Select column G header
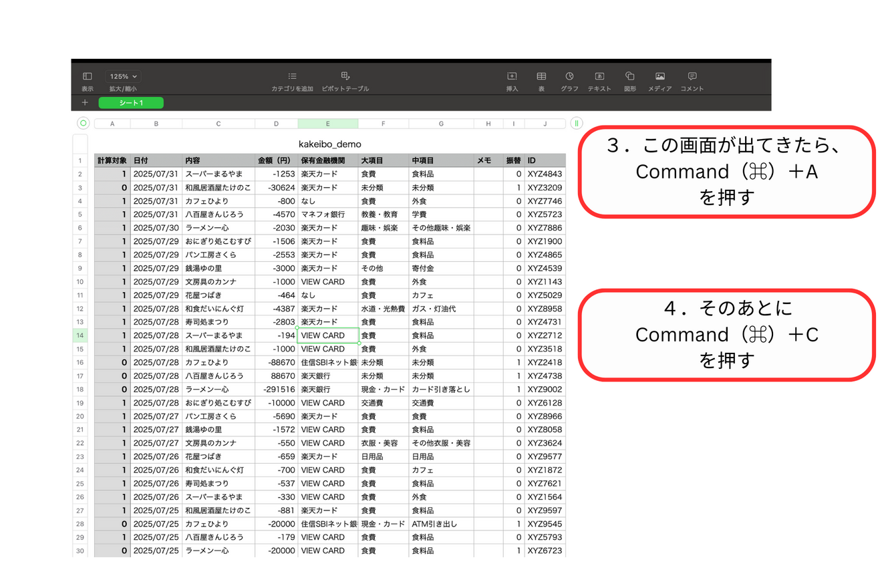 [x=441, y=124]
